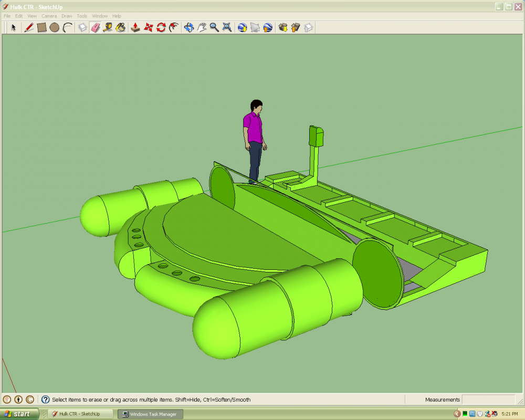Pick the Circle drawing tool
The height and width of the screenshot is (420, 525).
tap(55, 27)
